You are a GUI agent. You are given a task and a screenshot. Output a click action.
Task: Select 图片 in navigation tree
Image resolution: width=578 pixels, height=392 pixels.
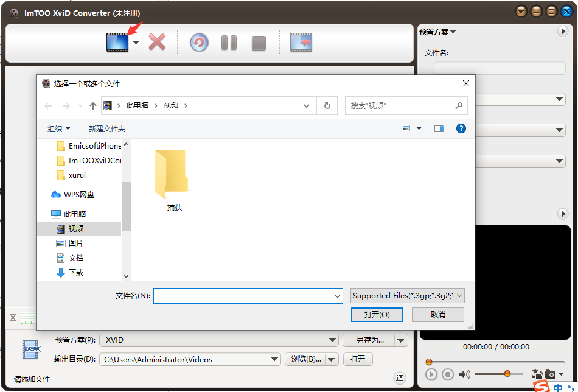coord(70,243)
